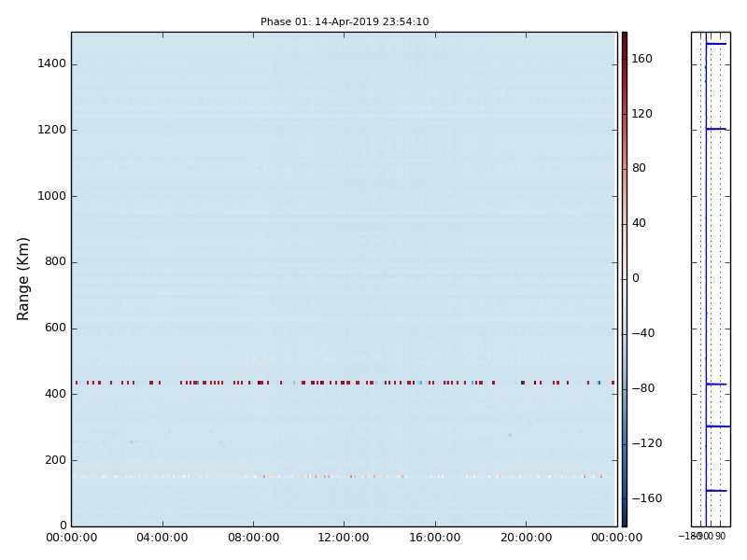Click the colorbar value 160

tap(641, 59)
